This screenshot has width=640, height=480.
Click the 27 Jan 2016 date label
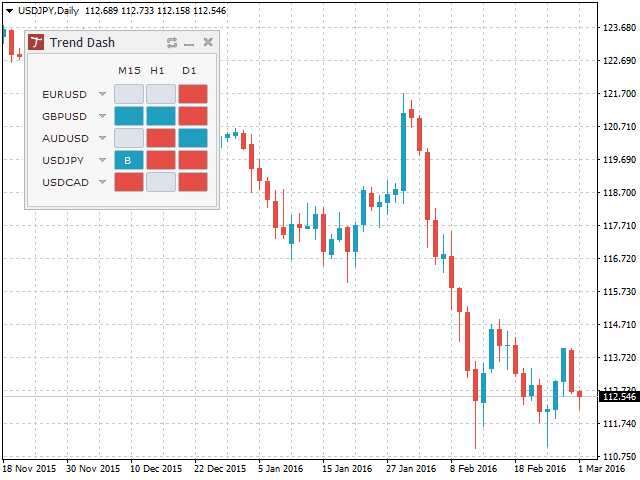[411, 469]
